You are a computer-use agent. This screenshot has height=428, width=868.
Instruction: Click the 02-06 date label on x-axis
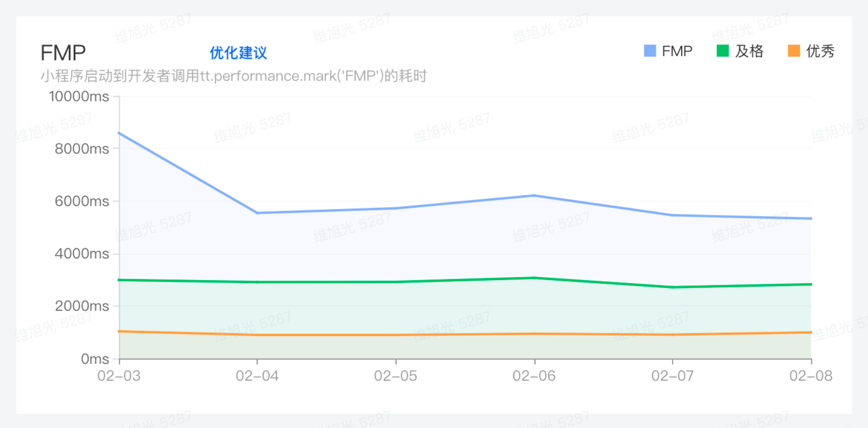point(534,376)
